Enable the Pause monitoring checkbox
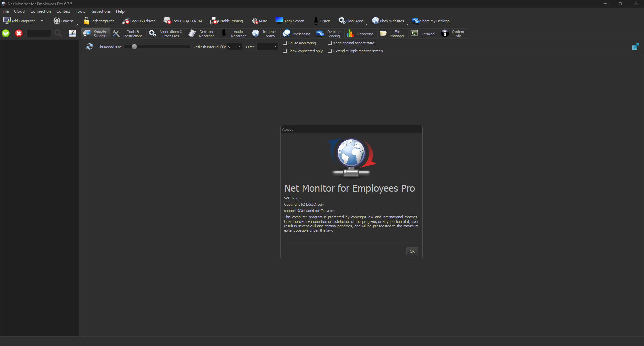This screenshot has width=644, height=346. 285,43
